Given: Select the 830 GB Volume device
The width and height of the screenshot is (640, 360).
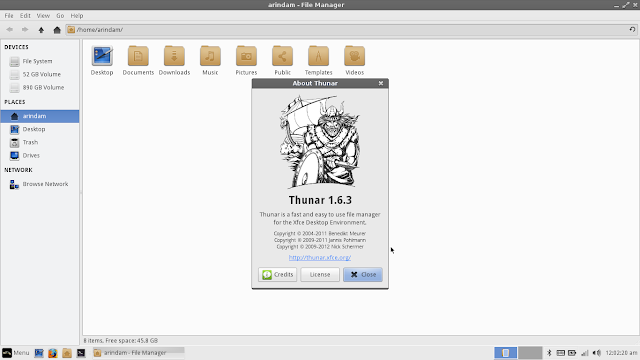Looking at the screenshot, I should (x=40, y=87).
